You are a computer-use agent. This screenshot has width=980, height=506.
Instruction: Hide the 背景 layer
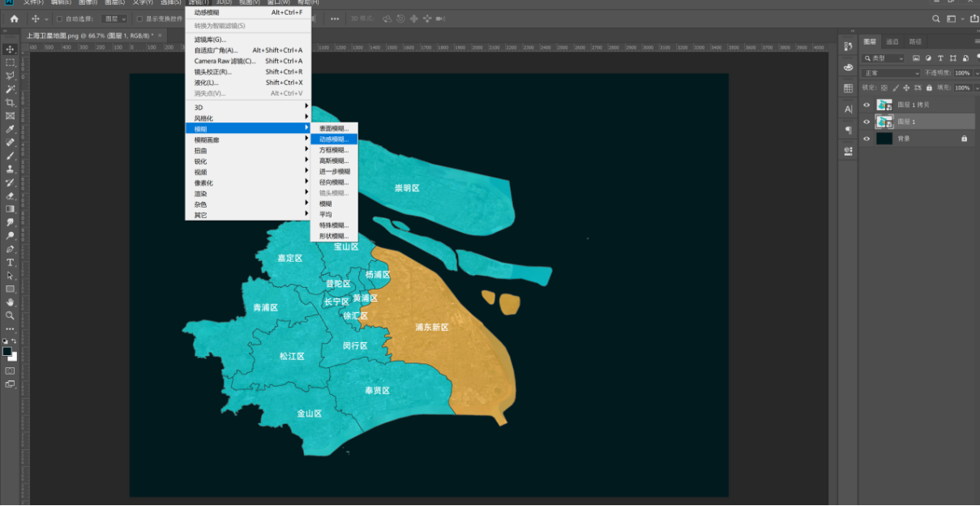tap(866, 139)
